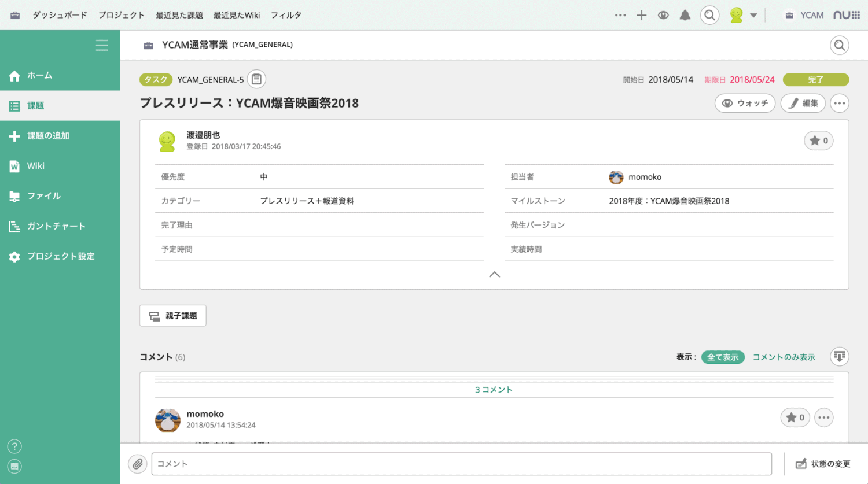This screenshot has width=868, height=484.
Task: Collapse issue details with chevron
Action: 494,274
